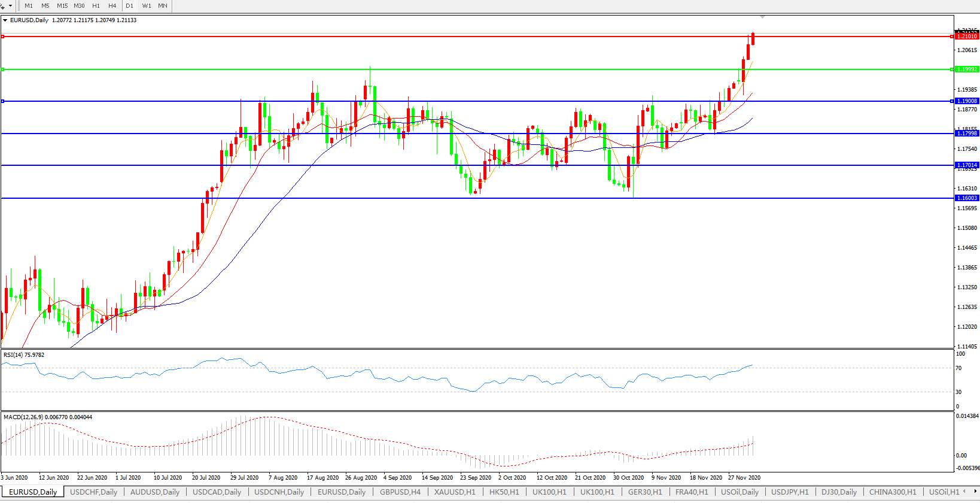
Task: Click the left handle of the 1.19008 blue line
Action: click(x=3, y=101)
